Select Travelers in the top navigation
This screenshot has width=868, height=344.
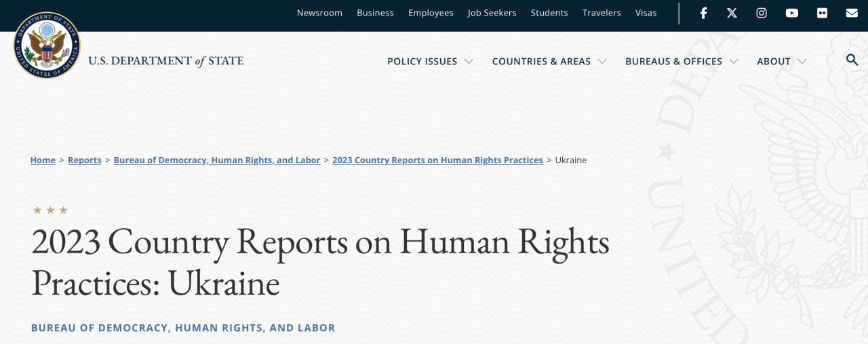click(x=601, y=13)
